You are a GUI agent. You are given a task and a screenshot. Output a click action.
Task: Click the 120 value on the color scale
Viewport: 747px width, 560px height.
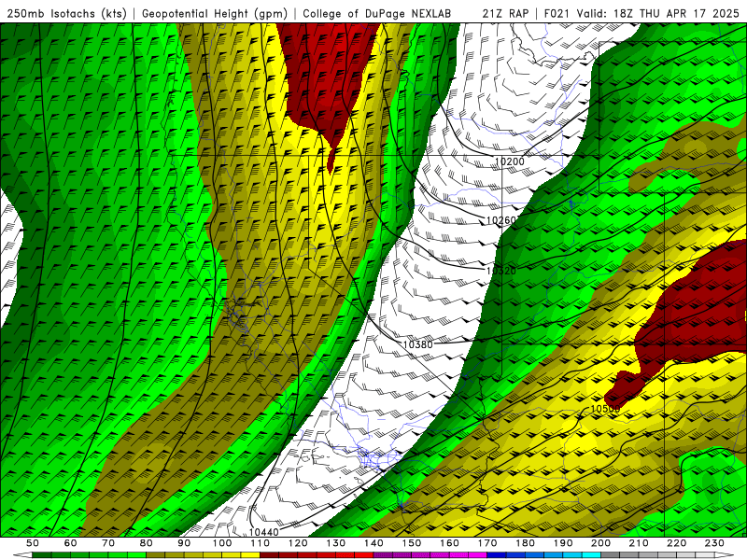coord(298,543)
